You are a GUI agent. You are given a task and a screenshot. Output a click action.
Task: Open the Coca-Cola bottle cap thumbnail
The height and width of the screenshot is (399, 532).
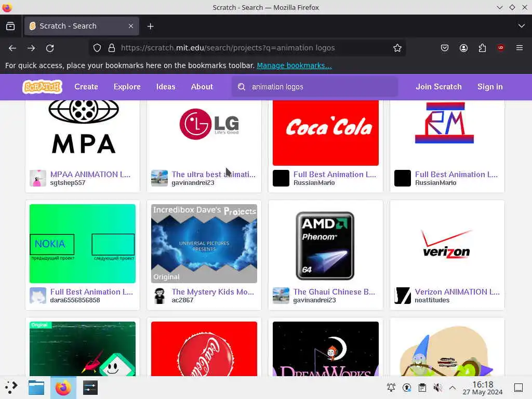(x=204, y=349)
